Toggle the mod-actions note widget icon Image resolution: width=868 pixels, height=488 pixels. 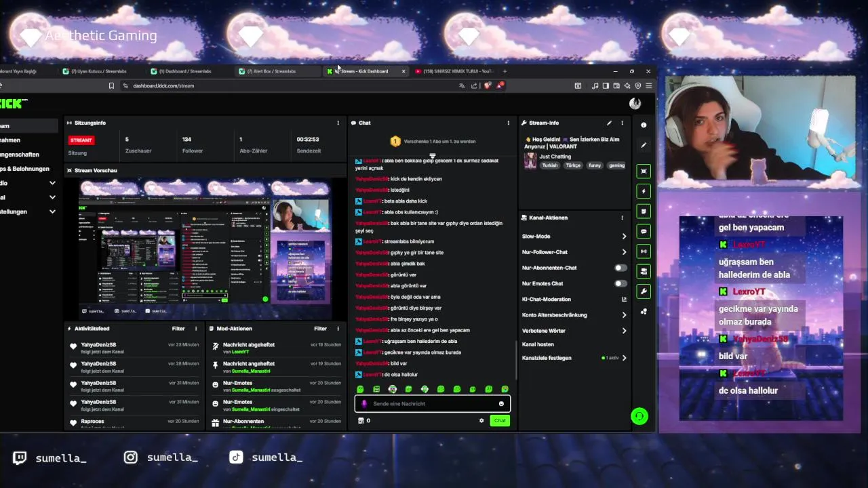pos(644,211)
